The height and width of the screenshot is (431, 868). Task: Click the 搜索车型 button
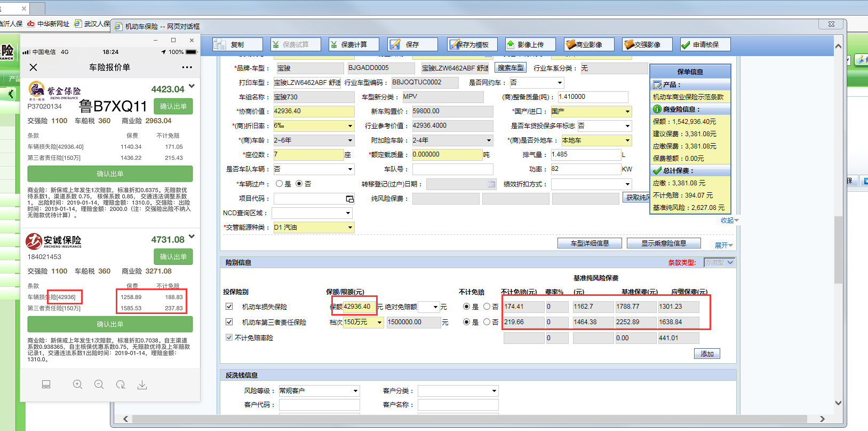click(x=511, y=67)
